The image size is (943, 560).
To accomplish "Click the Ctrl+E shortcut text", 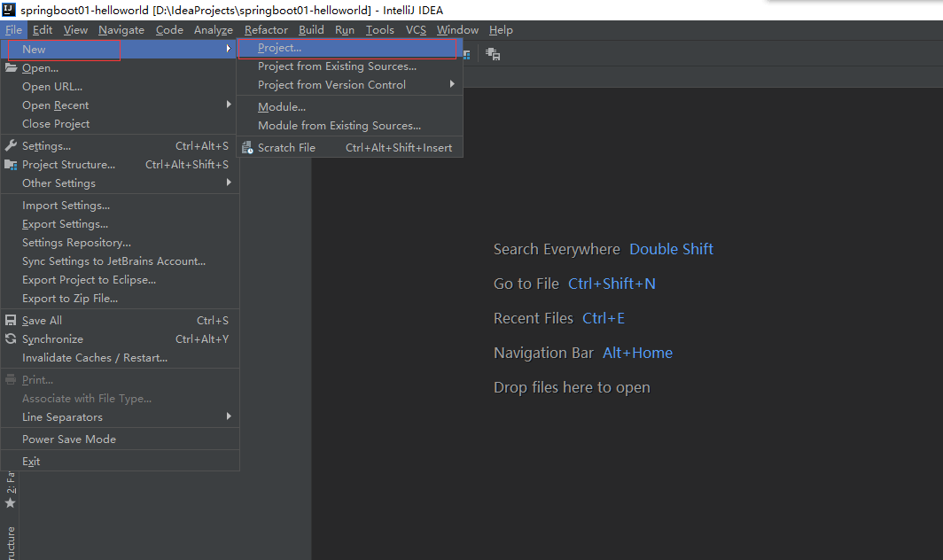I will (604, 318).
